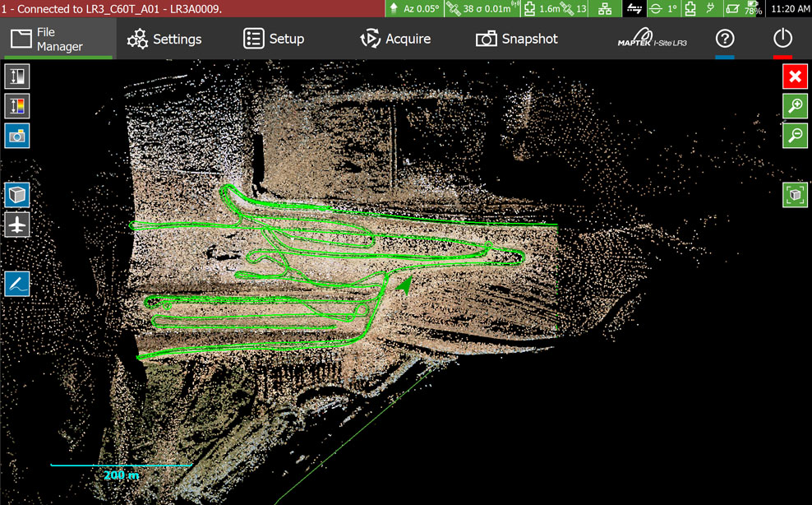
Task: Click the 200 m scale bar label
Action: click(x=121, y=475)
